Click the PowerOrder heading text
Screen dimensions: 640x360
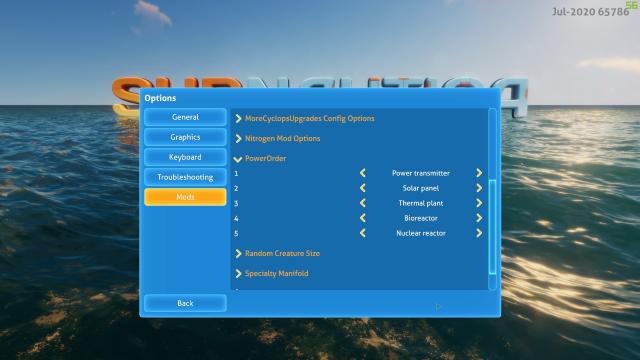[265, 158]
